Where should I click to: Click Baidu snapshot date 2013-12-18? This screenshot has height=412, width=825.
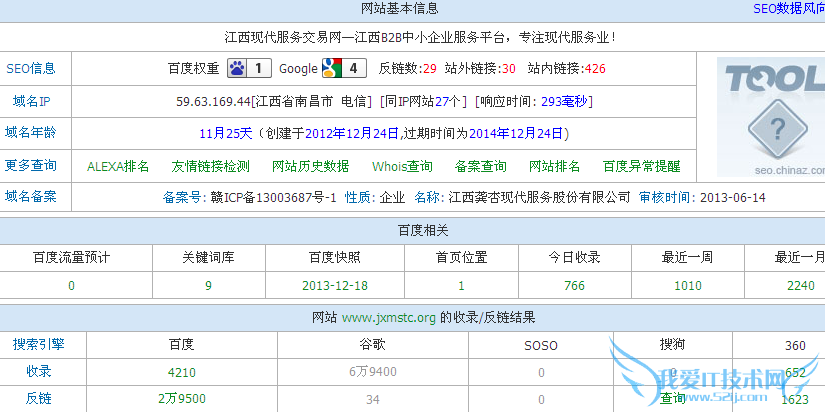(x=335, y=286)
